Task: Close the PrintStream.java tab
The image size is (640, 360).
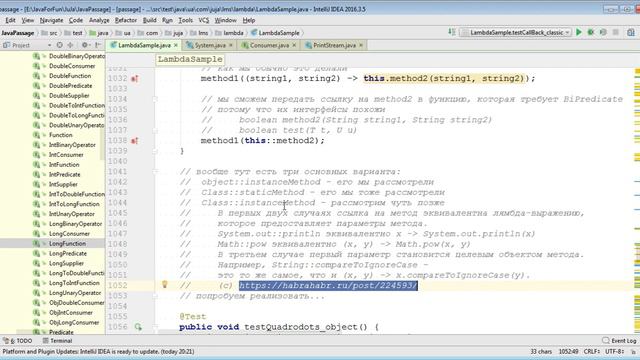Action: tap(361, 45)
